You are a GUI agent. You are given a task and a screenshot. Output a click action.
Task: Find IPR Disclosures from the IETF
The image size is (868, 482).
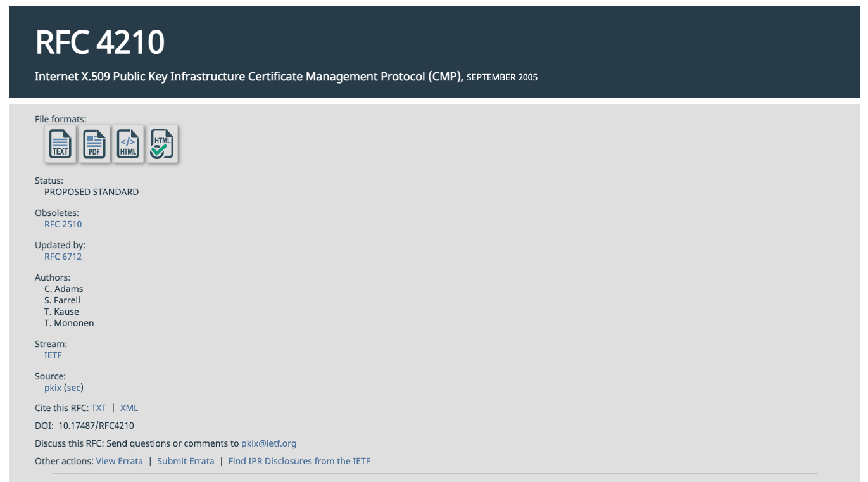coord(299,461)
